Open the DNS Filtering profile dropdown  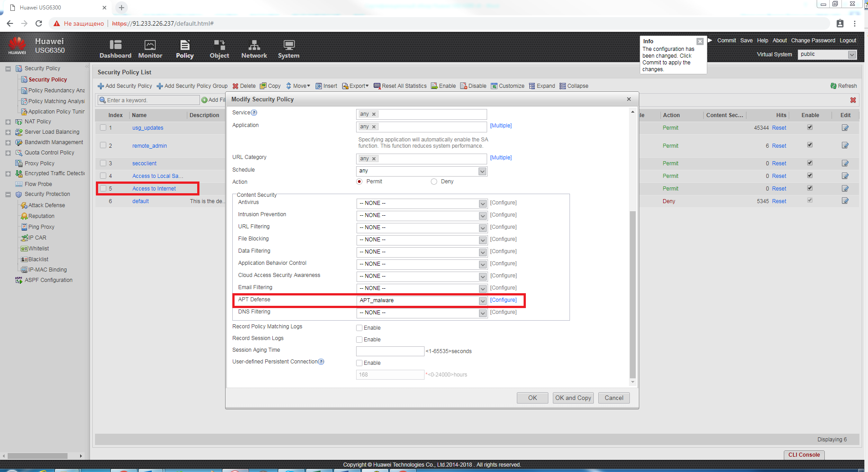point(482,313)
